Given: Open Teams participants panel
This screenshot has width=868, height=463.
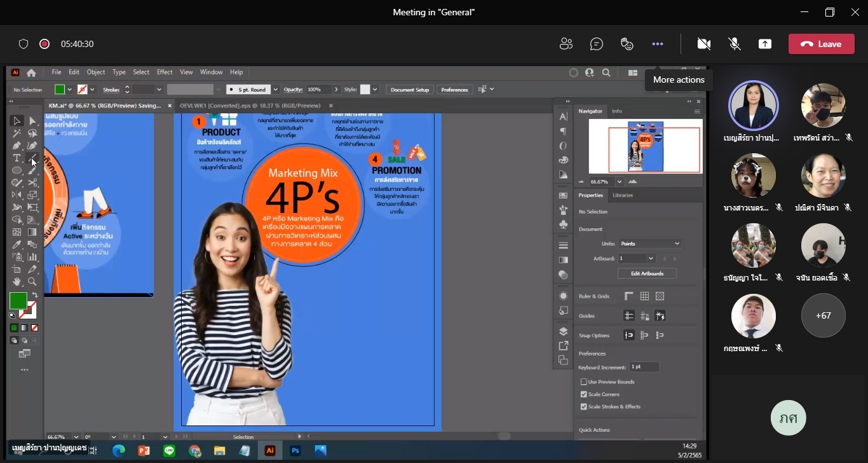Looking at the screenshot, I should tap(566, 44).
